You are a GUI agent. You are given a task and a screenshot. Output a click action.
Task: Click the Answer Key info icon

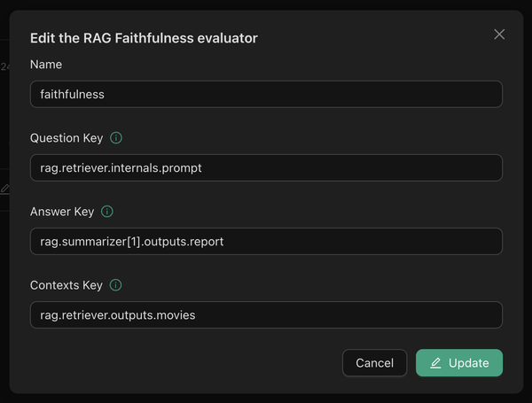[107, 212]
